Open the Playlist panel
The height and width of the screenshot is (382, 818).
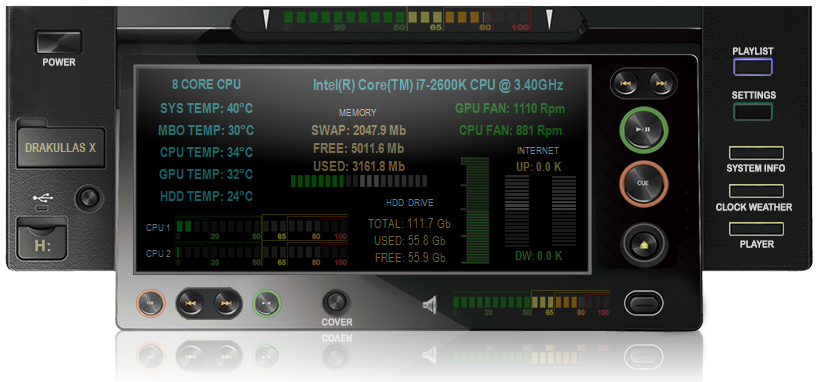tap(753, 67)
